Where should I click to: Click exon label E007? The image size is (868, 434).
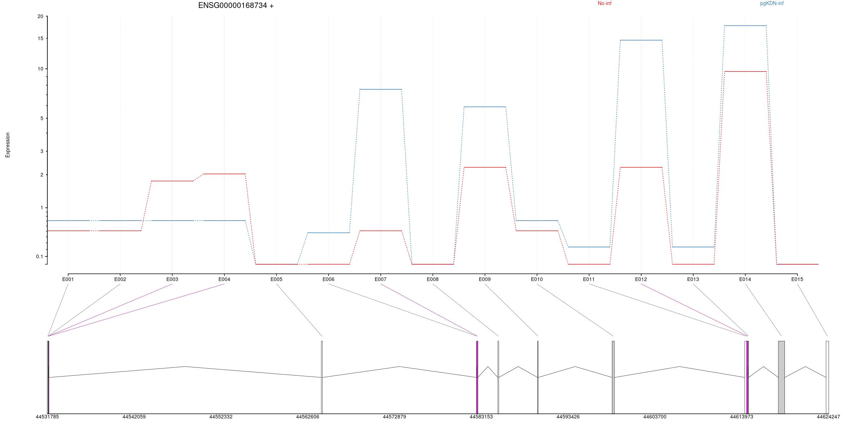click(x=380, y=279)
